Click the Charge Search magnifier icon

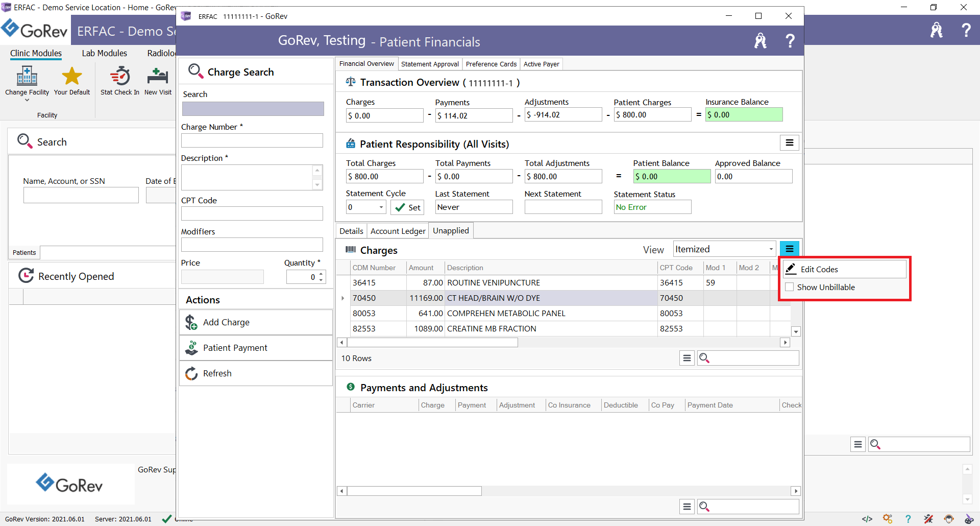point(195,71)
